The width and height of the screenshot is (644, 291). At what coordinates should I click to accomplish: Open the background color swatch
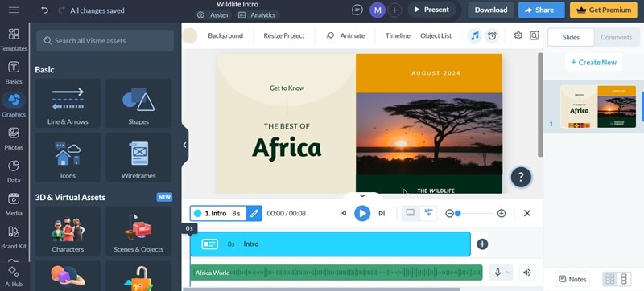coord(190,35)
